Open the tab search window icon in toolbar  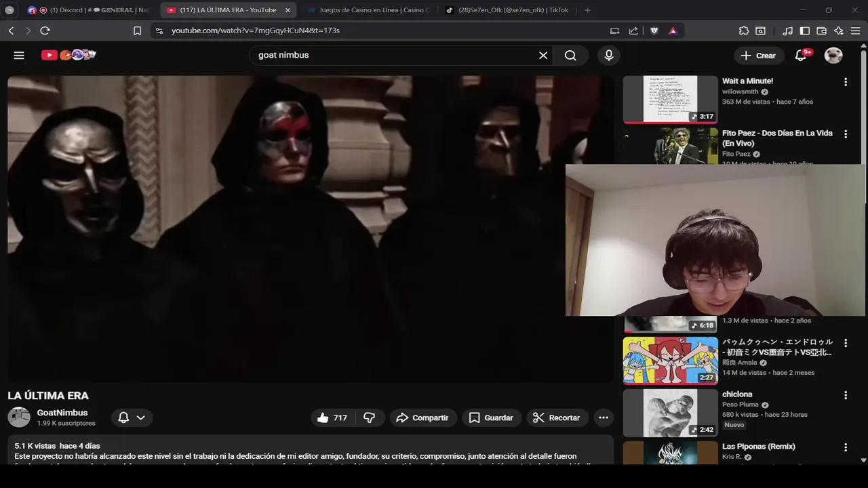coord(761,30)
